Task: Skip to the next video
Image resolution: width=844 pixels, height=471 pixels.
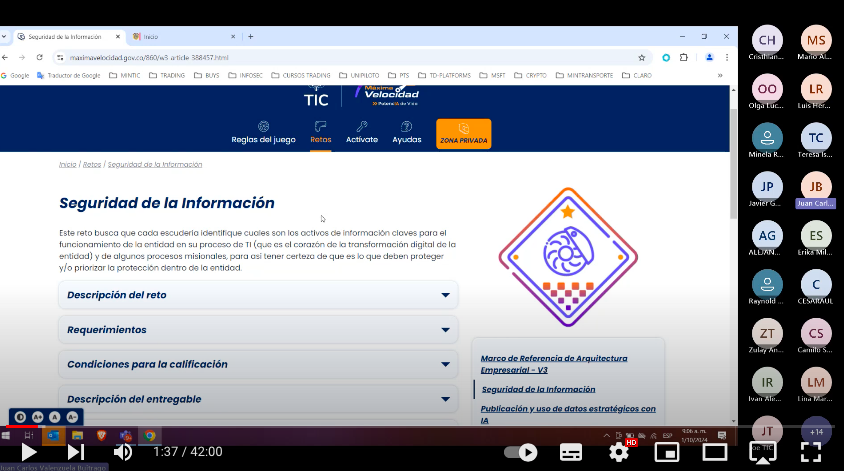Action: click(75, 452)
